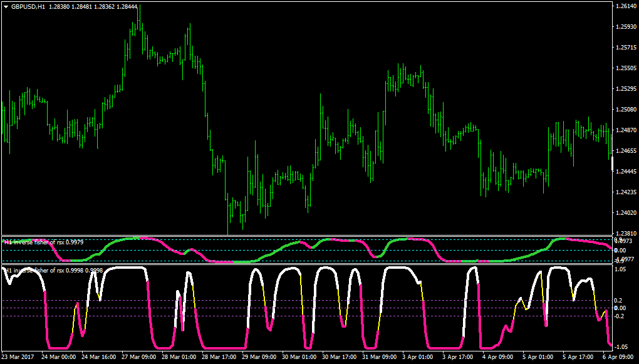639x364 pixels.
Task: Click the 23 Mar 2017 date label
Action: pyautogui.click(x=19, y=356)
